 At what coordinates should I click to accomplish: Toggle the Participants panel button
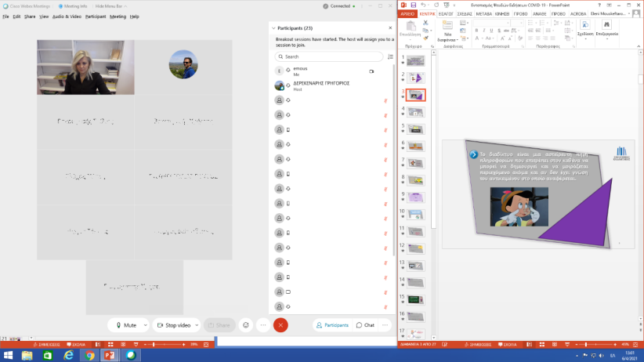[333, 325]
